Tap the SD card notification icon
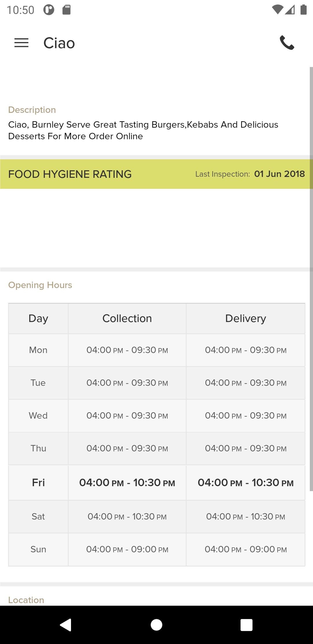The height and width of the screenshot is (644, 313). point(67,10)
